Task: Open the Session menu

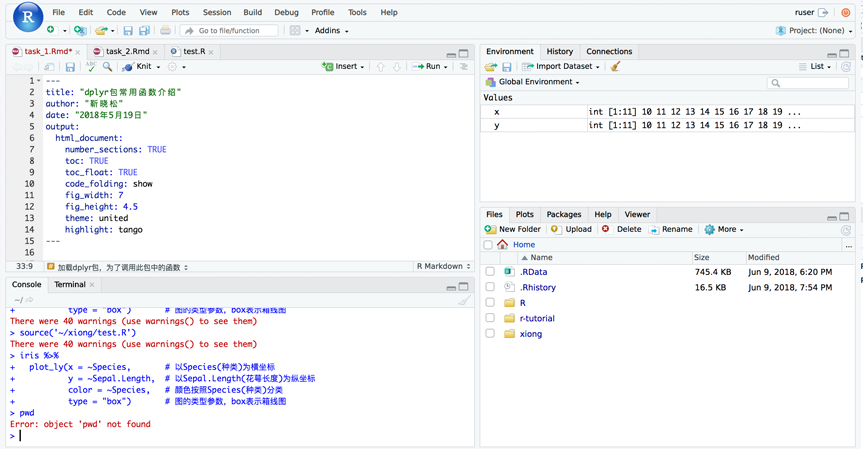Action: pos(217,12)
